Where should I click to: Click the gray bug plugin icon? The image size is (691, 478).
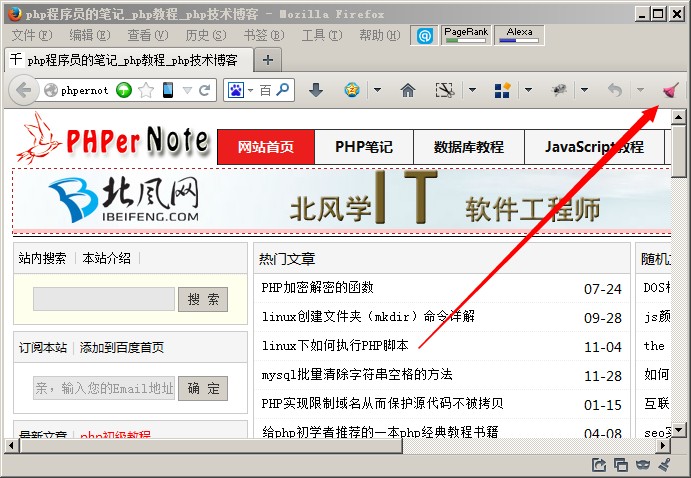coord(560,90)
